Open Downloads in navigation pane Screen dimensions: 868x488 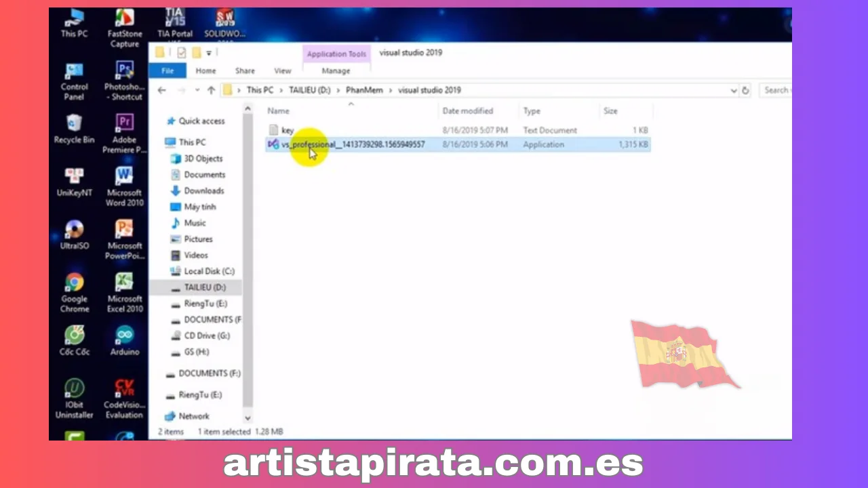(x=204, y=191)
